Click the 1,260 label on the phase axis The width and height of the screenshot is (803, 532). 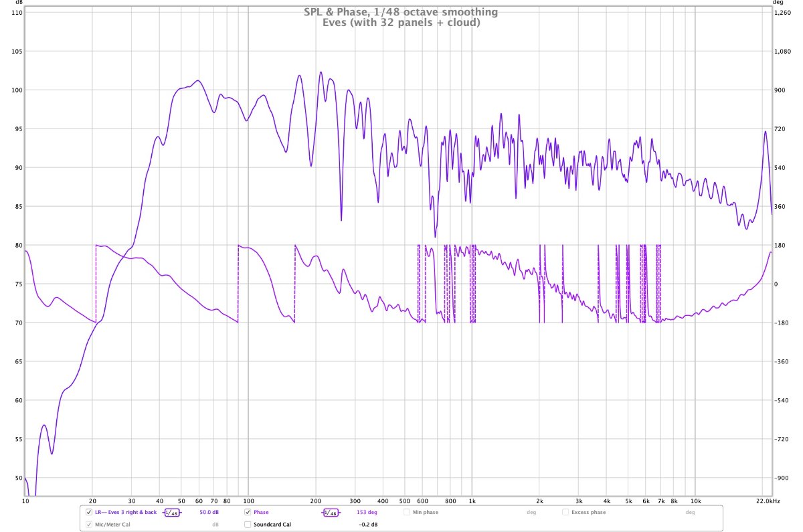[782, 13]
